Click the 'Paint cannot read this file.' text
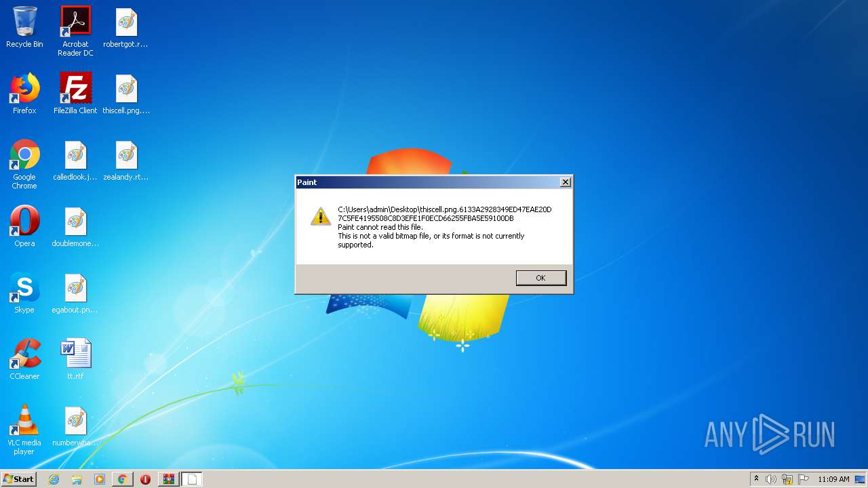Viewport: 868px width, 488px height. [380, 227]
